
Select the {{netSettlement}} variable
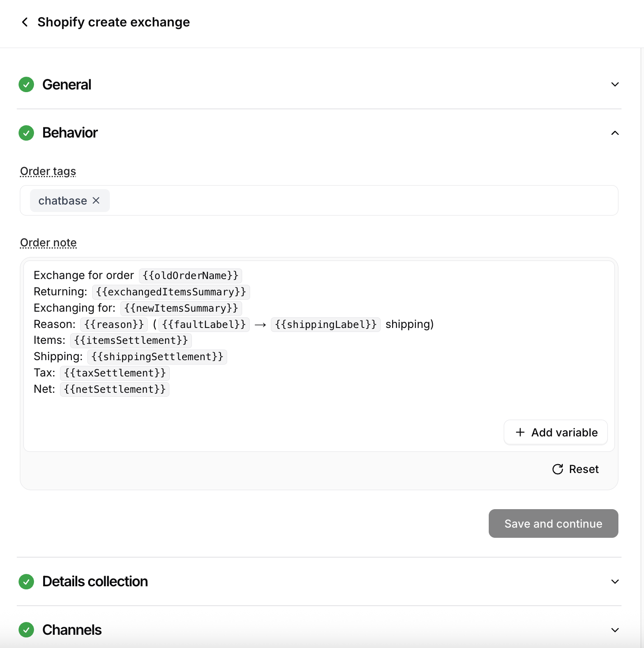pos(115,389)
